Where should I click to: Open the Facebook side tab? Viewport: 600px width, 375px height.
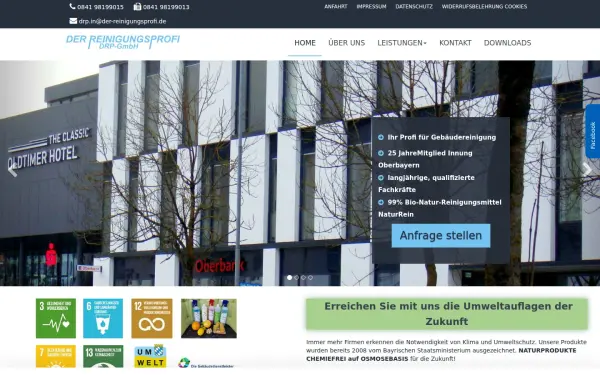[x=593, y=131]
